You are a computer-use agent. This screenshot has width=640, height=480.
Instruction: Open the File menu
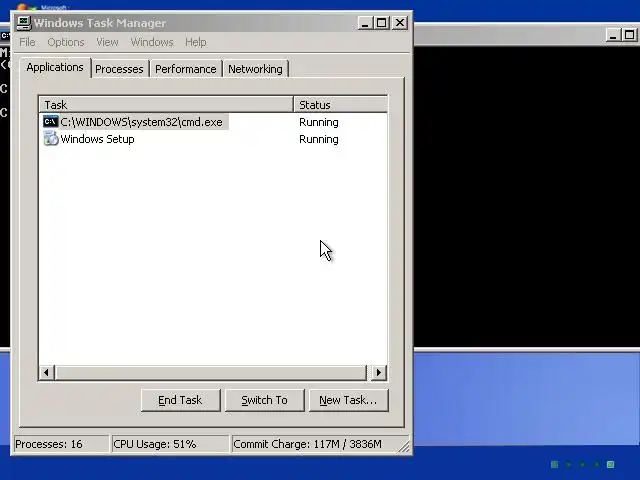(x=27, y=42)
